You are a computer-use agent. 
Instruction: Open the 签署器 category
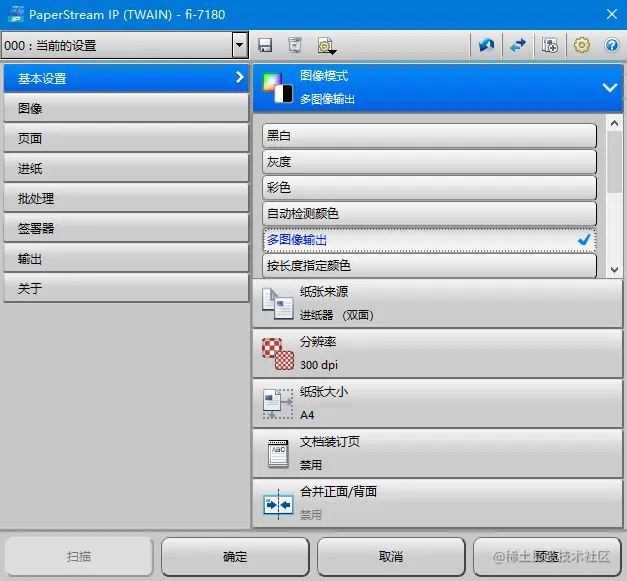pyautogui.click(x=126, y=228)
